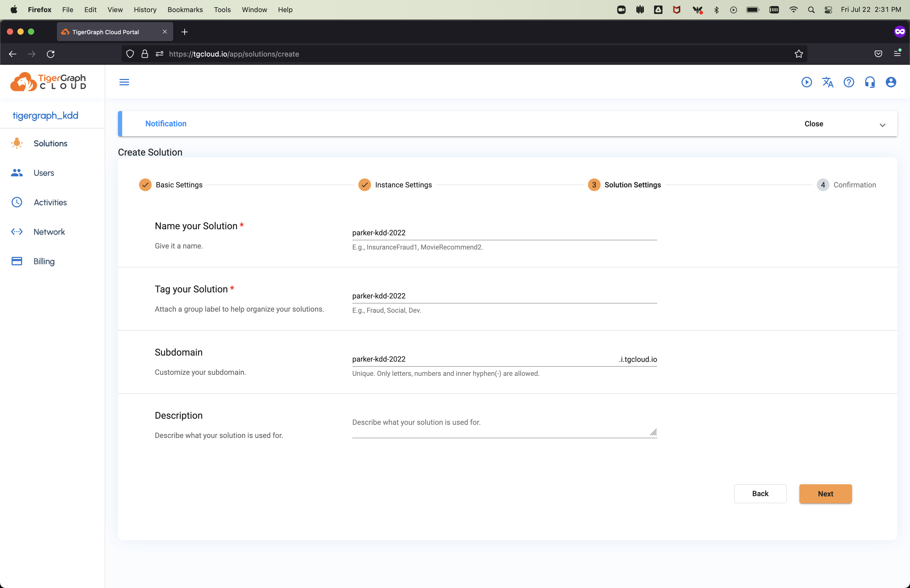Close the Notification banner
Viewport: 910px width, 588px height.
pyautogui.click(x=813, y=124)
